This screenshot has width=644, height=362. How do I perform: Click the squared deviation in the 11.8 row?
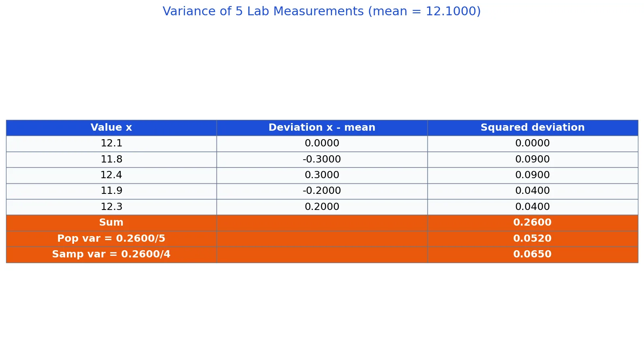coord(533,159)
